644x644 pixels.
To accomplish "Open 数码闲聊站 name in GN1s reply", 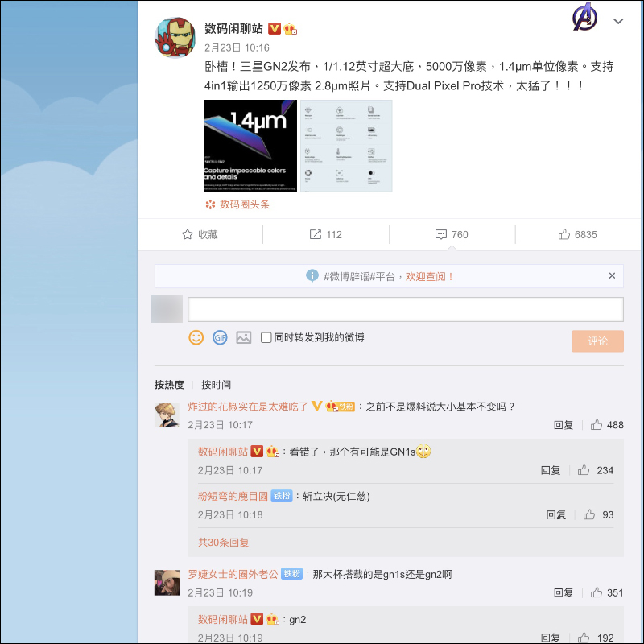I will coord(223,452).
